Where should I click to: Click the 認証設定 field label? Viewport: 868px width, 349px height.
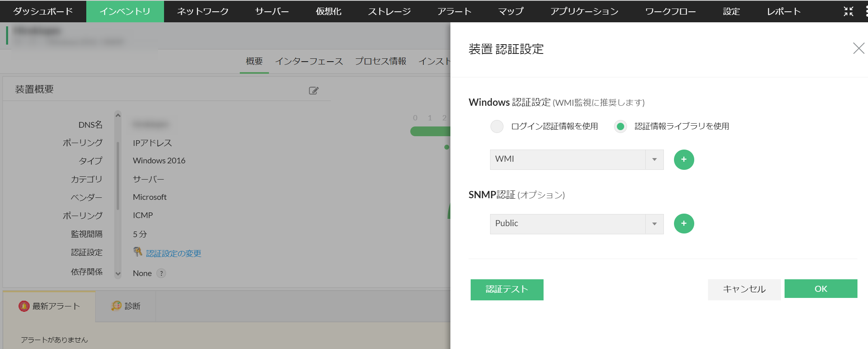87,253
